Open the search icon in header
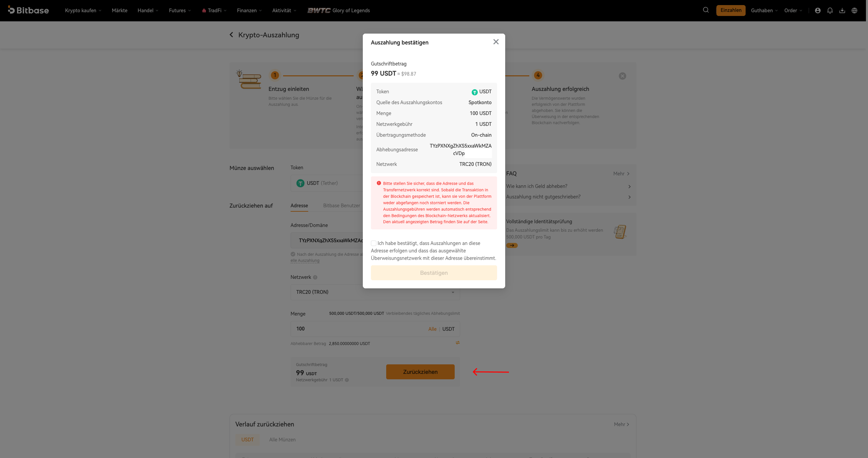The height and width of the screenshot is (458, 868). tap(706, 10)
